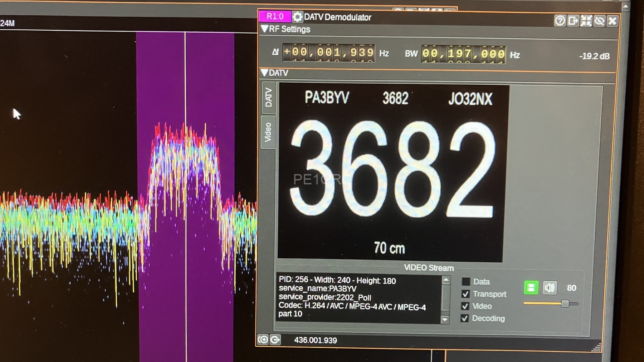The image size is (644, 362).
Task: Mute audio with the speaker icon
Action: click(x=550, y=288)
